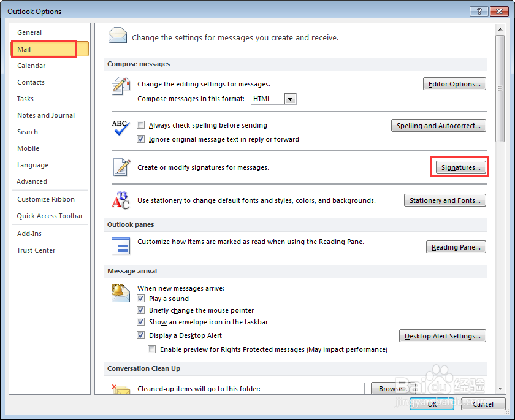The height and width of the screenshot is (420, 515).
Task: Click the Conversation Clean Up folder icon
Action: [121, 389]
